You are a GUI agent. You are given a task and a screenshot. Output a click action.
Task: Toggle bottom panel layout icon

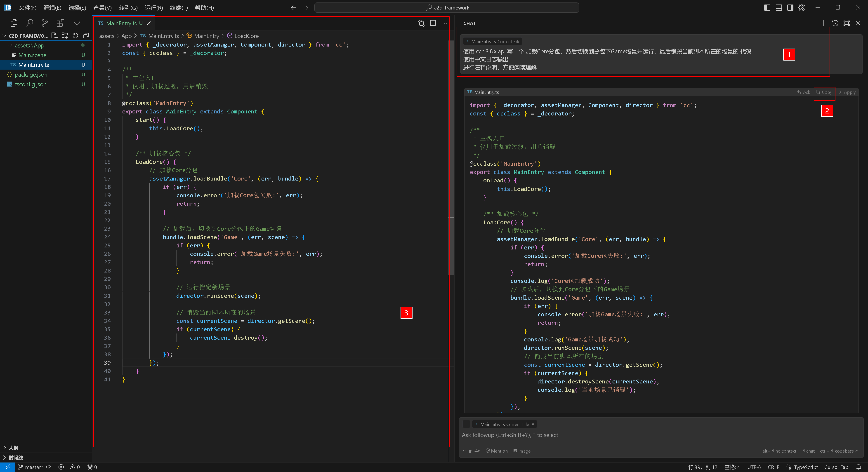(x=779, y=7)
